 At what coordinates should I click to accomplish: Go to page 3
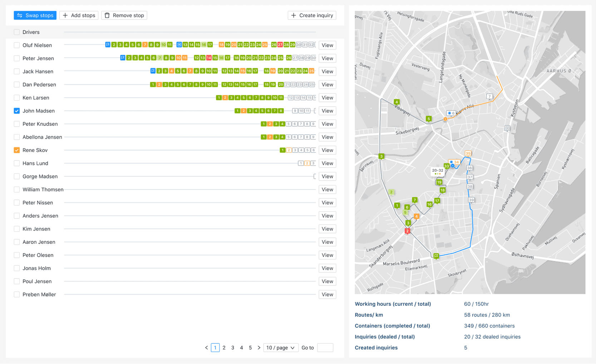[x=233, y=348]
